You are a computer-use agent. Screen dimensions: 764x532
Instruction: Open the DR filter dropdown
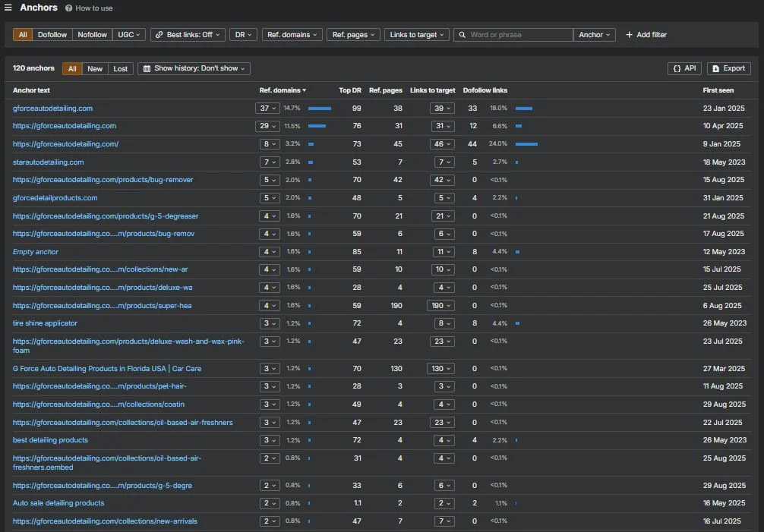(243, 35)
